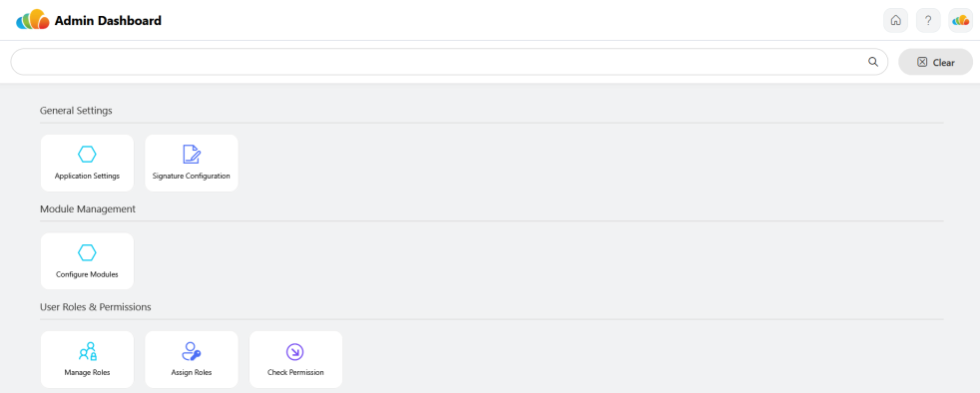The height and width of the screenshot is (393, 980).
Task: Open the Assign Roles label
Action: (192, 372)
